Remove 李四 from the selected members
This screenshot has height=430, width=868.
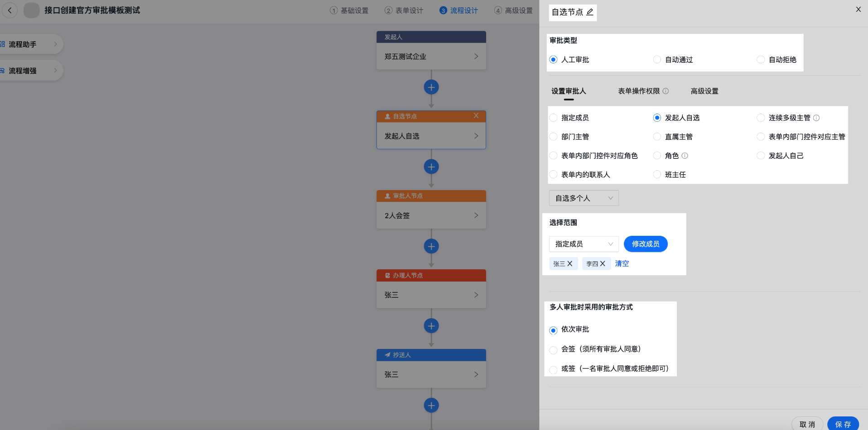point(603,263)
